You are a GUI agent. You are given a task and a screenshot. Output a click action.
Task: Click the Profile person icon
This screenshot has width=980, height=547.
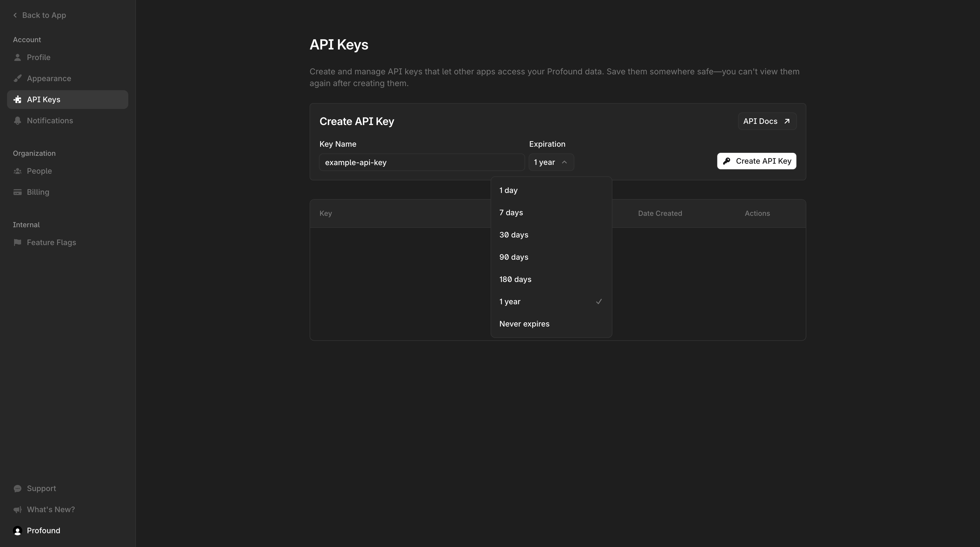[x=18, y=57]
